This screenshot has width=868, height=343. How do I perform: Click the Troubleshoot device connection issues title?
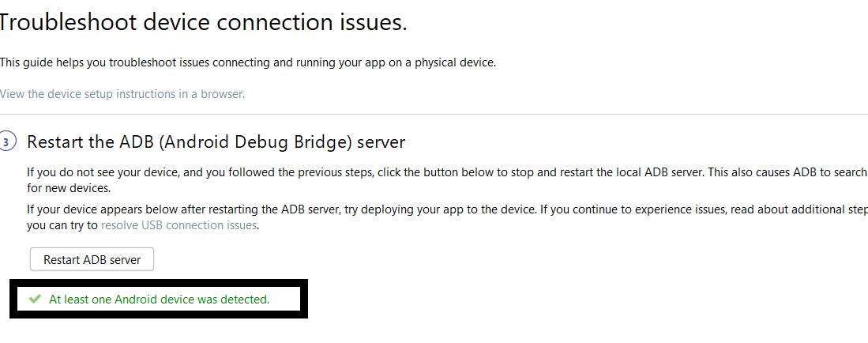pyautogui.click(x=203, y=22)
